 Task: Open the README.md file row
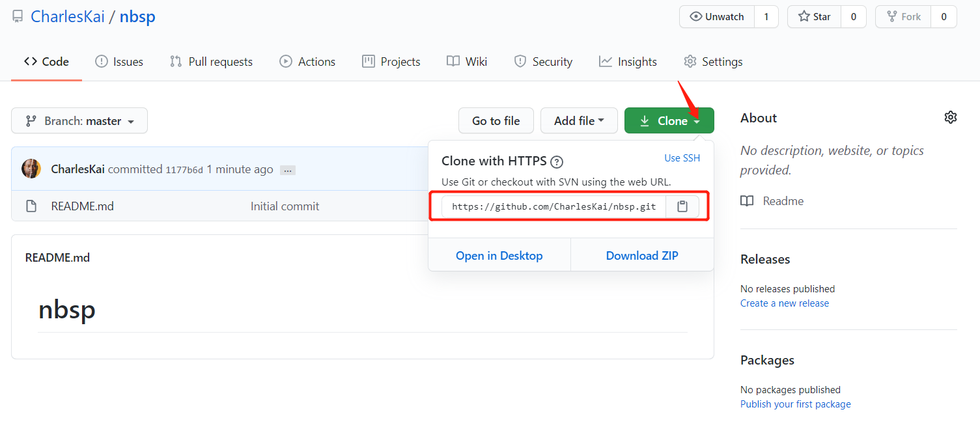219,206
